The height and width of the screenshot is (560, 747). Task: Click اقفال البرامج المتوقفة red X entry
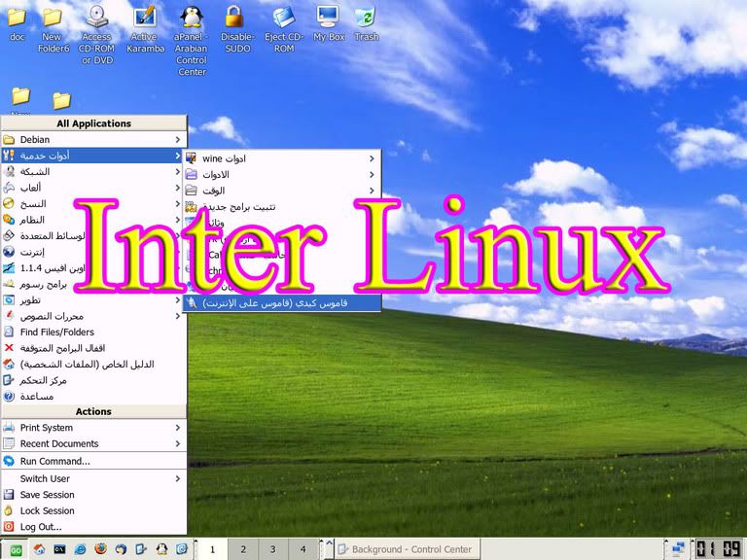click(93, 348)
